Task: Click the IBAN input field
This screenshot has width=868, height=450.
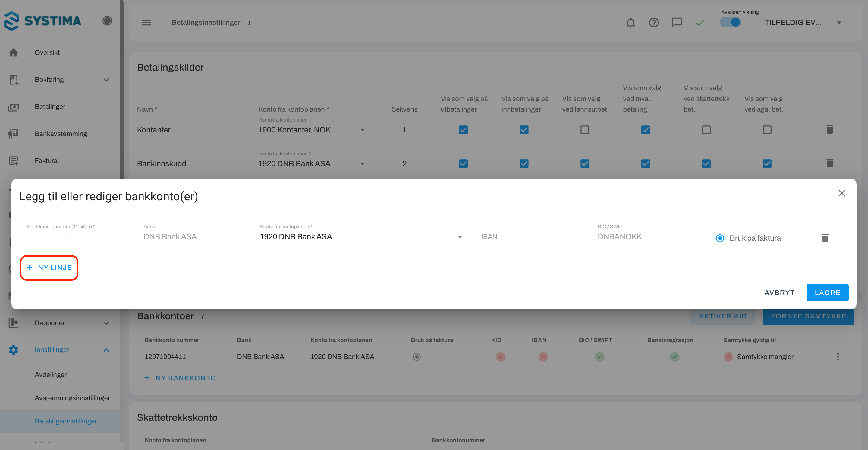Action: pyautogui.click(x=531, y=237)
